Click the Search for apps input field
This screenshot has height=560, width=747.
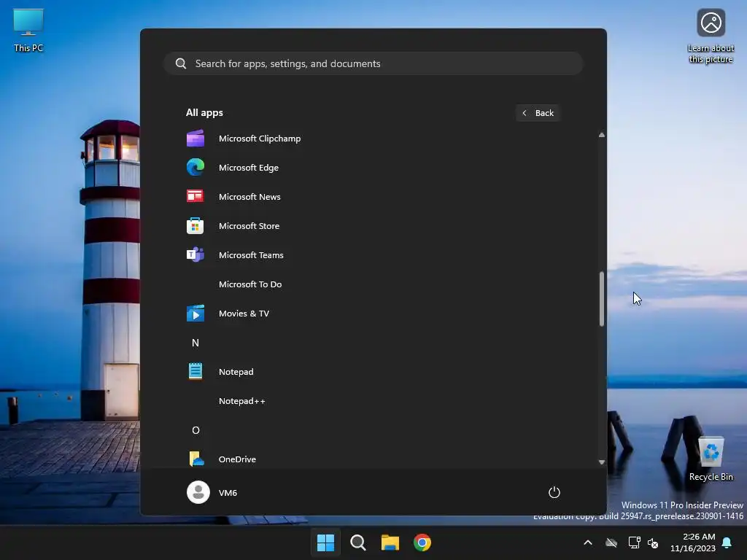click(x=373, y=63)
